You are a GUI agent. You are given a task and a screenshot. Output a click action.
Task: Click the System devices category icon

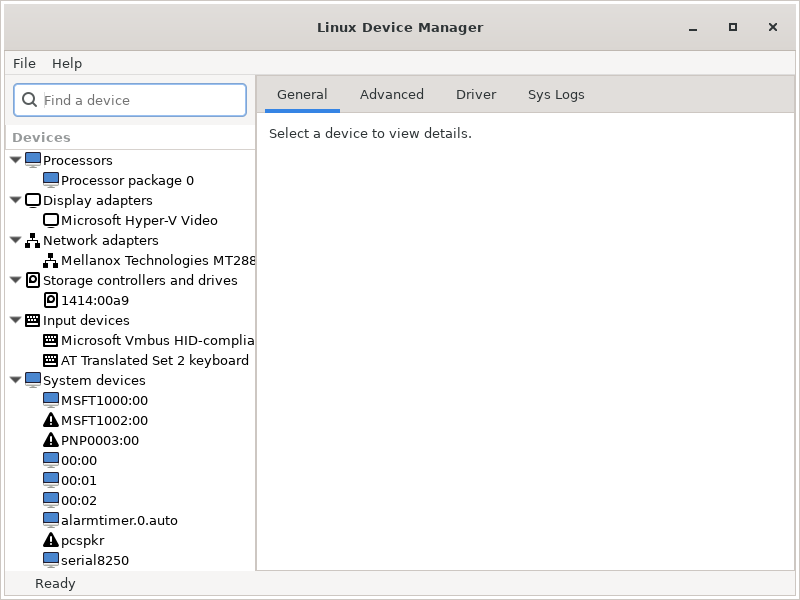(33, 380)
